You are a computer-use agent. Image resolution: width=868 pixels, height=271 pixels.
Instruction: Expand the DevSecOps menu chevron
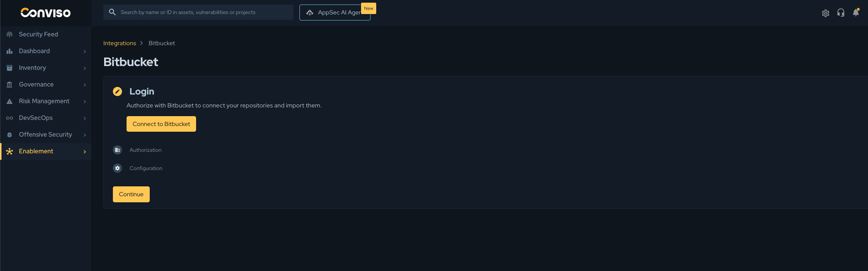tap(85, 118)
